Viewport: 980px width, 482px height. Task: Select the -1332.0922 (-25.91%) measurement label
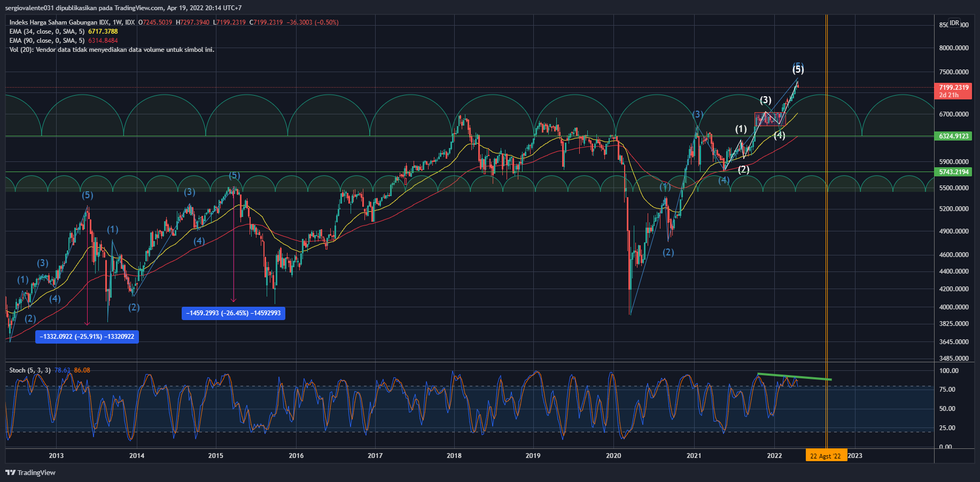pyautogui.click(x=87, y=337)
